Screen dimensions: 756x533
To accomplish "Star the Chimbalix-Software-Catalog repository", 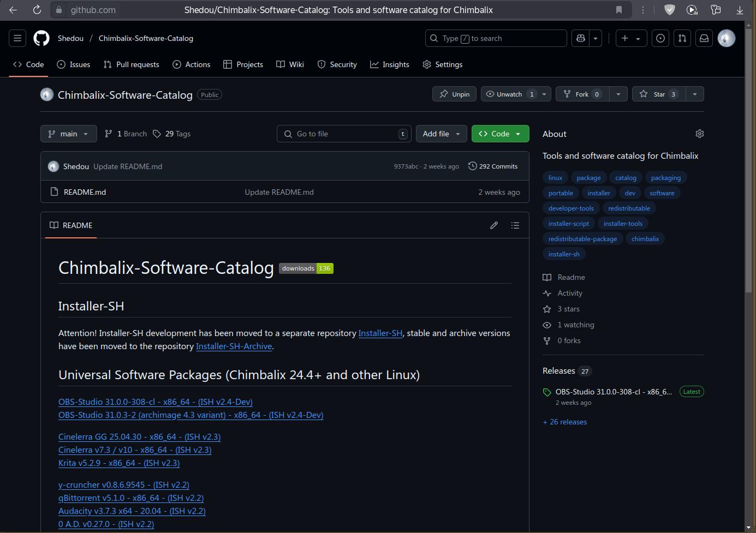I will click(659, 94).
